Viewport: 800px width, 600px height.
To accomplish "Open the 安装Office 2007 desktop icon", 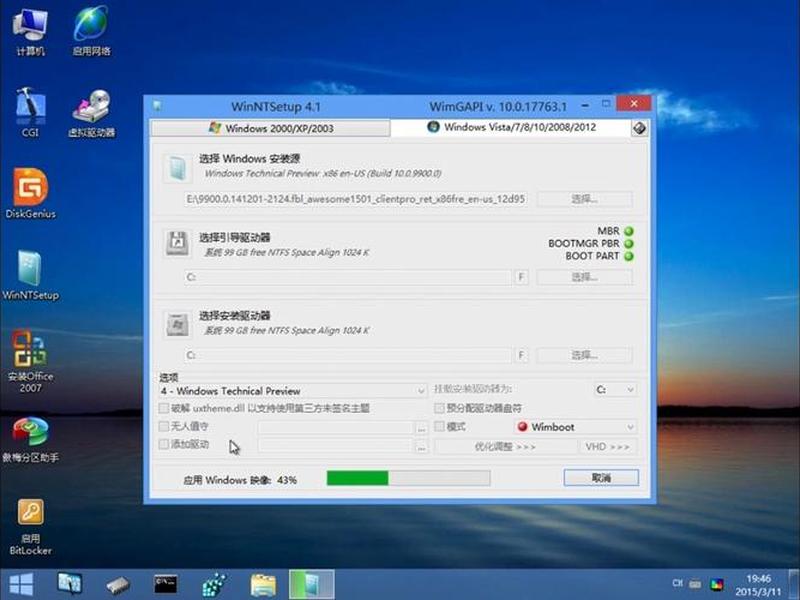I will coord(31,361).
